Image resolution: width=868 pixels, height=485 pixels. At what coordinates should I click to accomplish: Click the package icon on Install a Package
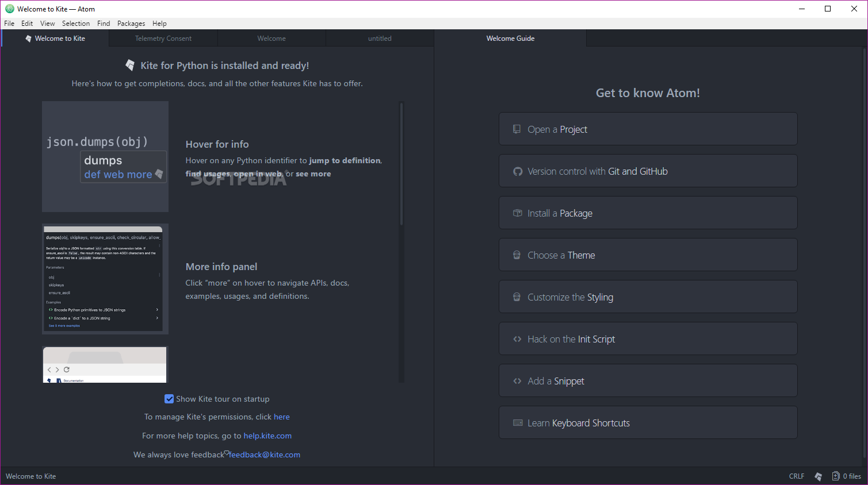[518, 213]
